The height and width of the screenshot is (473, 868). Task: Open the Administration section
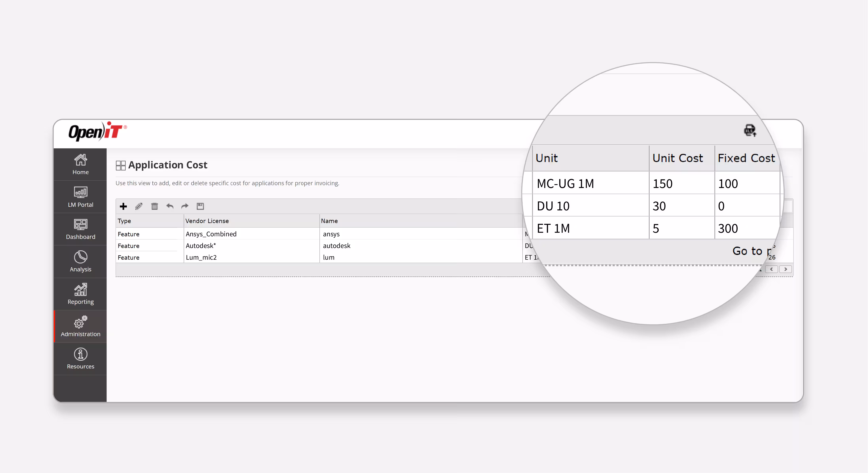[80, 326]
